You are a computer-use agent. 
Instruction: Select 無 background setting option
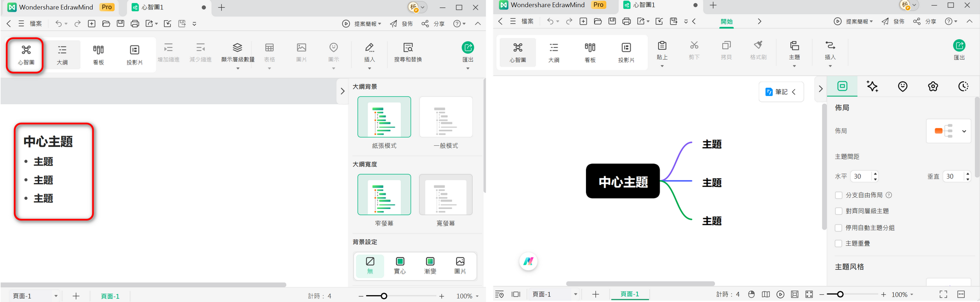370,265
